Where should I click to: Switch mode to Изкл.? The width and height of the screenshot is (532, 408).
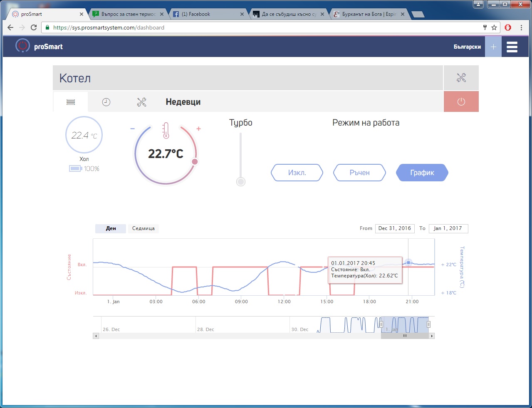coord(297,173)
